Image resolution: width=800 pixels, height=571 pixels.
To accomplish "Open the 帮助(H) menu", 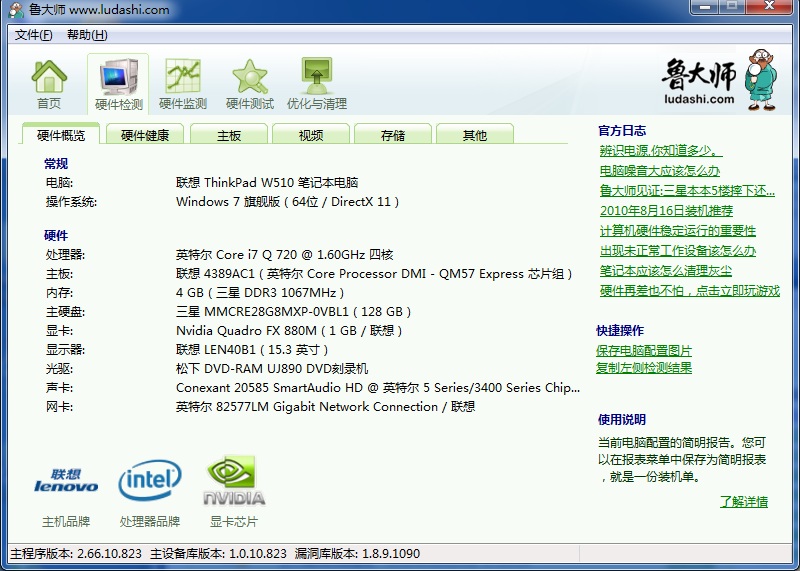I will (x=87, y=35).
